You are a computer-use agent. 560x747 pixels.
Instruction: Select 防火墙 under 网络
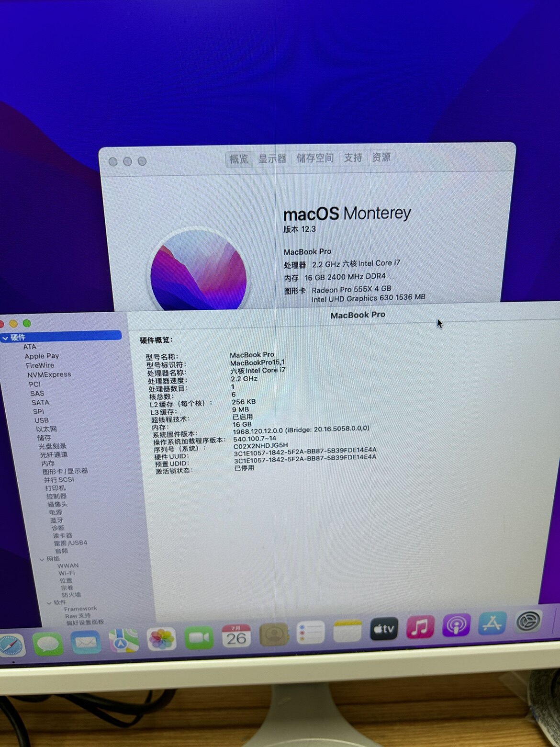click(x=71, y=595)
